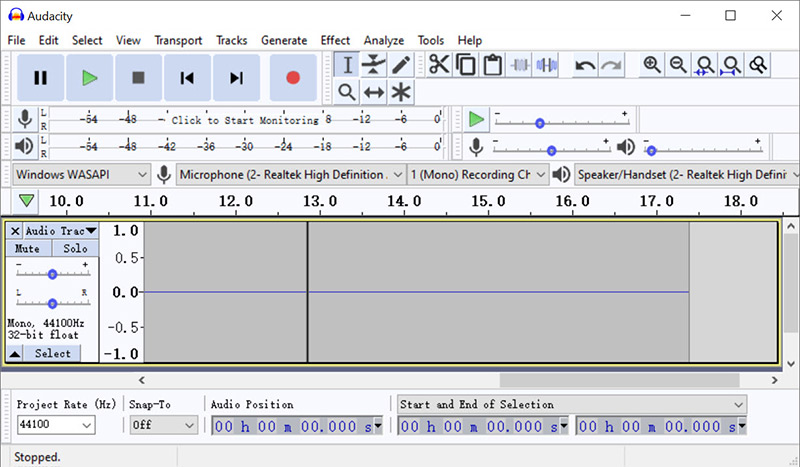Click the track Select button
The image size is (800, 467).
click(52, 354)
